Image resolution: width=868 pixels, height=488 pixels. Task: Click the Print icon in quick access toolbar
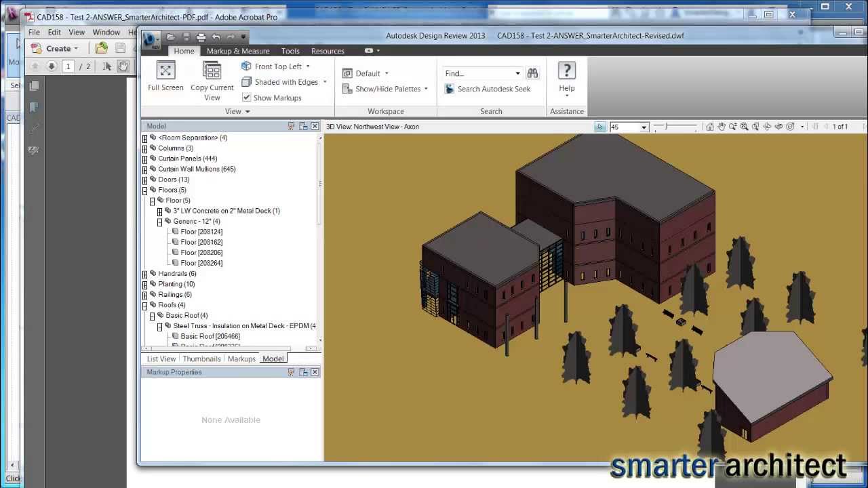[201, 37]
